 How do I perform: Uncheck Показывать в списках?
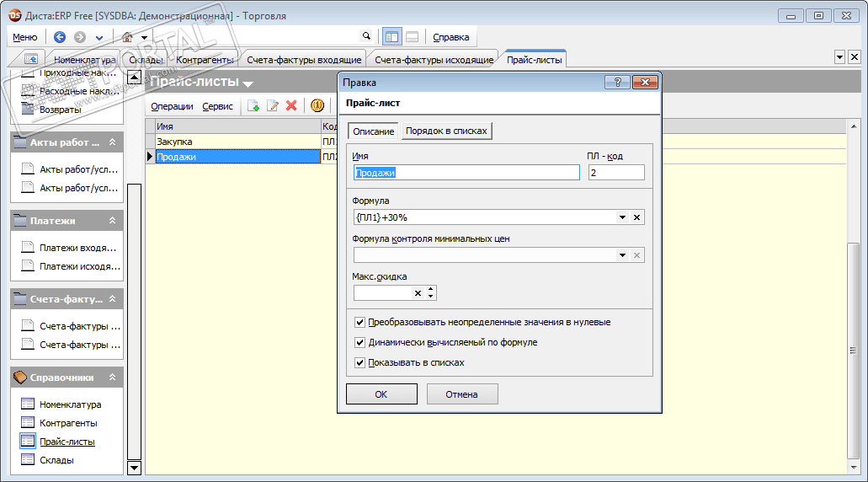pyautogui.click(x=359, y=363)
